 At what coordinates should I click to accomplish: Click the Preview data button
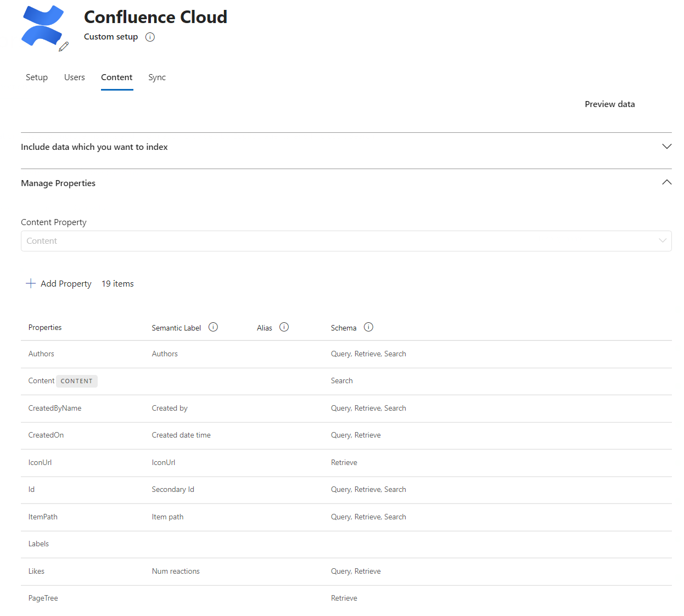click(609, 104)
